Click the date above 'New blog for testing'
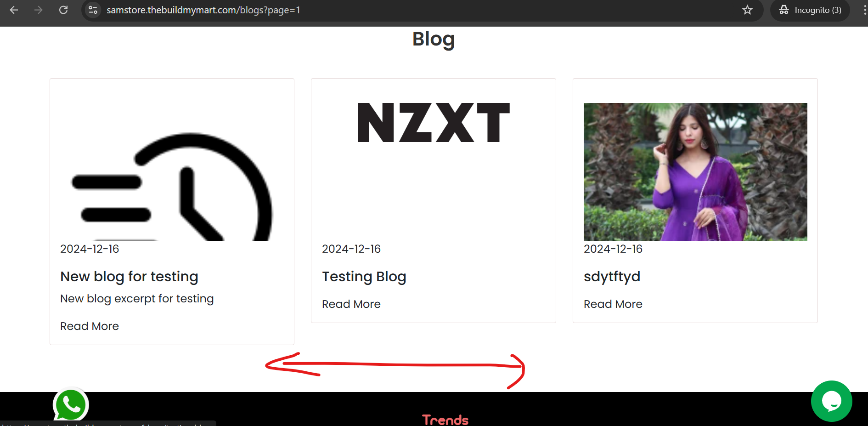This screenshot has height=426, width=868. [x=90, y=249]
